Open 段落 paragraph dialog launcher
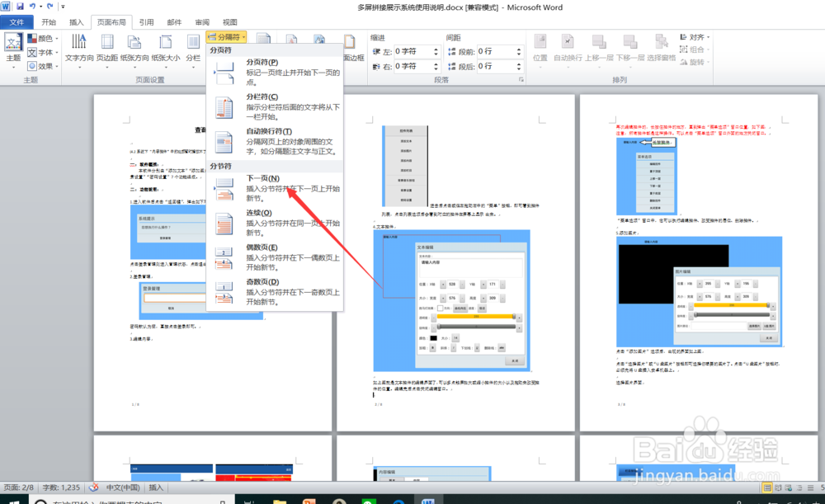825x504 pixels. click(521, 79)
